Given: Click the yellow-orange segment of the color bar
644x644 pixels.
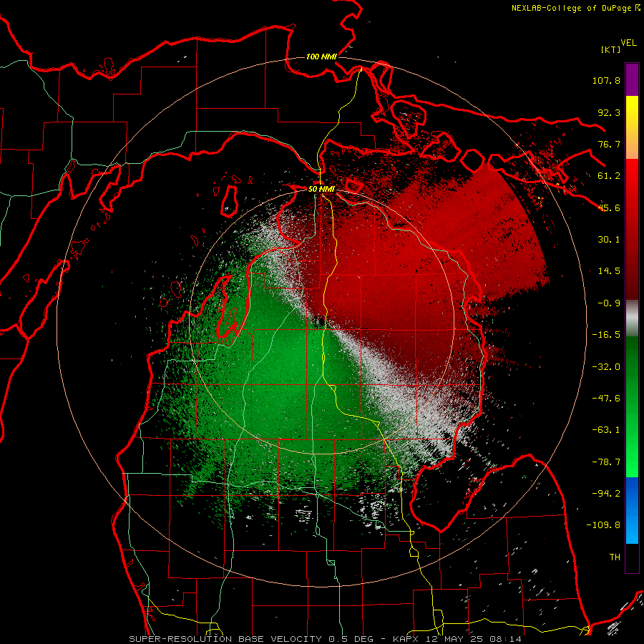Looking at the screenshot, I should pyautogui.click(x=632, y=127).
